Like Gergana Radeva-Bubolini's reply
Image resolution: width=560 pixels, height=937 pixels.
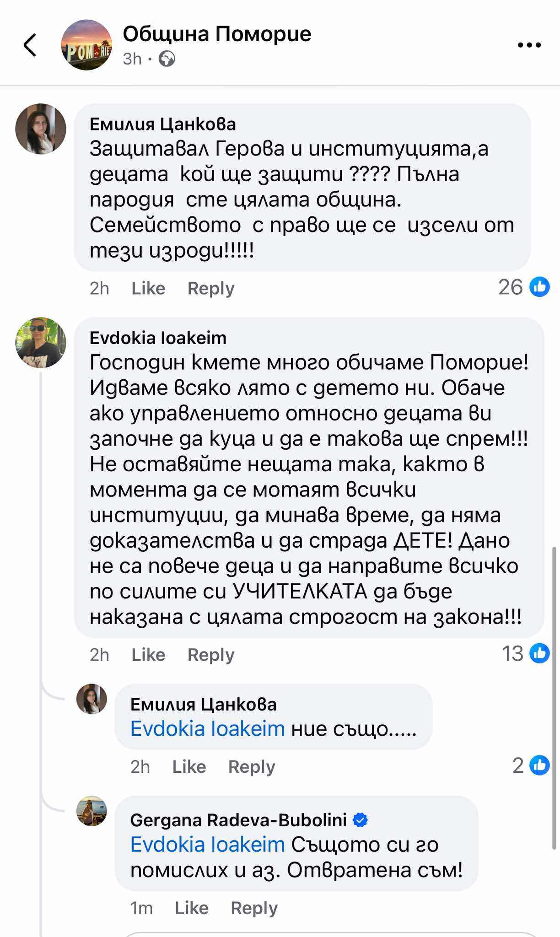191,908
